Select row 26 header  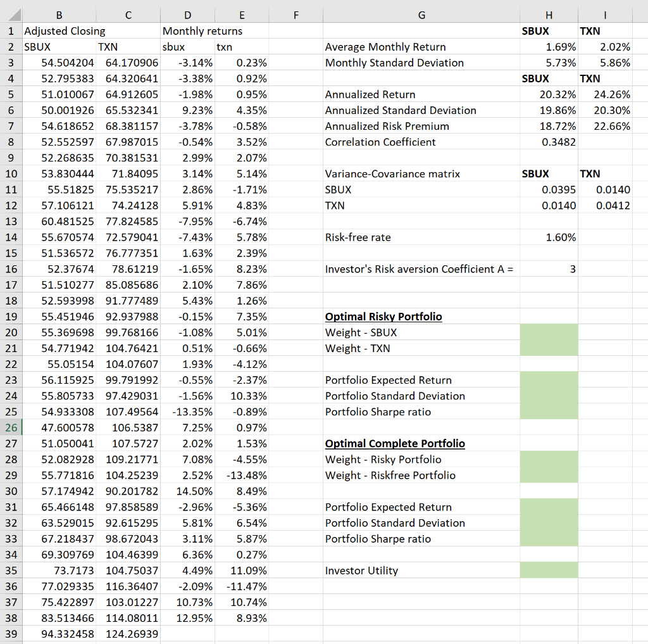click(11, 427)
